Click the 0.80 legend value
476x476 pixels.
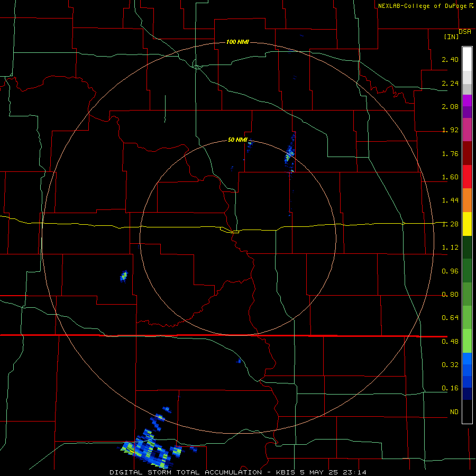(450, 295)
